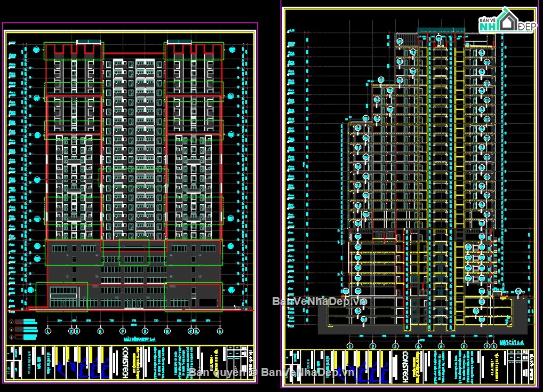Click the BanVeNhaDep.vn watermark link
543x392 pixels.
(x=310, y=301)
